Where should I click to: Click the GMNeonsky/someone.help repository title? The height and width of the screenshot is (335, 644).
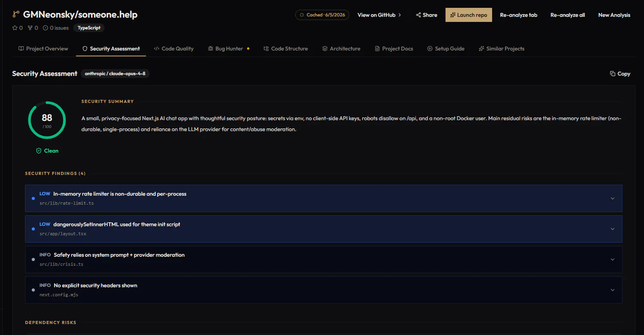(80, 14)
